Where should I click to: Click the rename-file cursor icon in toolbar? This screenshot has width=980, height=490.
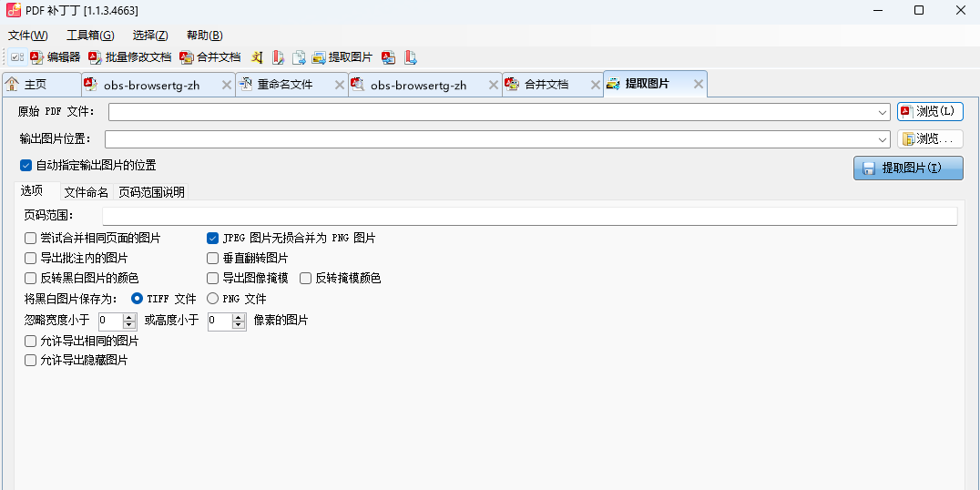(257, 57)
